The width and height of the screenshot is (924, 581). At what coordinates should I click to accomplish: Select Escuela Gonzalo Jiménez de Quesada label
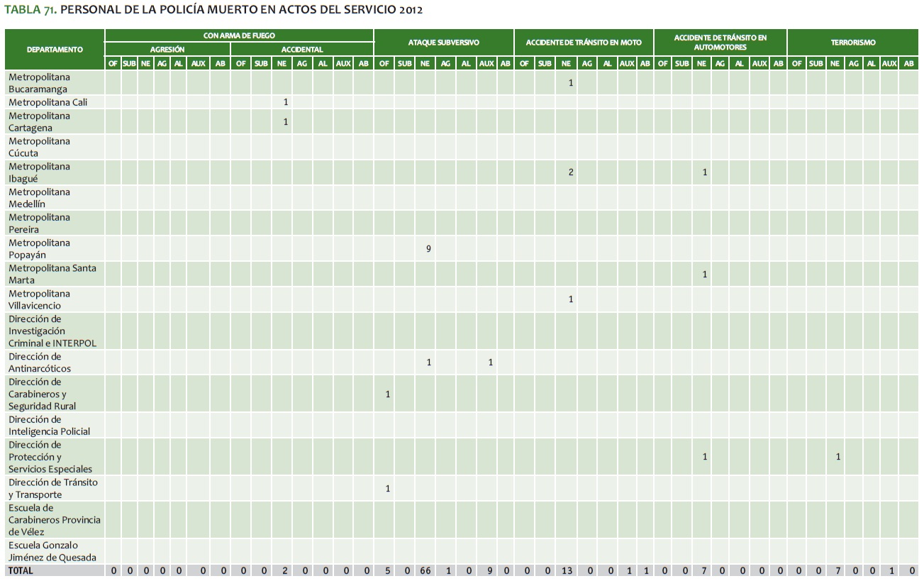[52, 551]
